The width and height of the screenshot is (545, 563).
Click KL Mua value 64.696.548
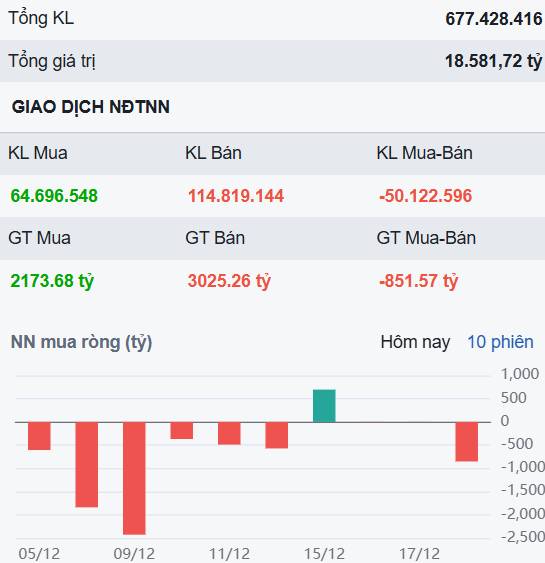pyautogui.click(x=54, y=196)
